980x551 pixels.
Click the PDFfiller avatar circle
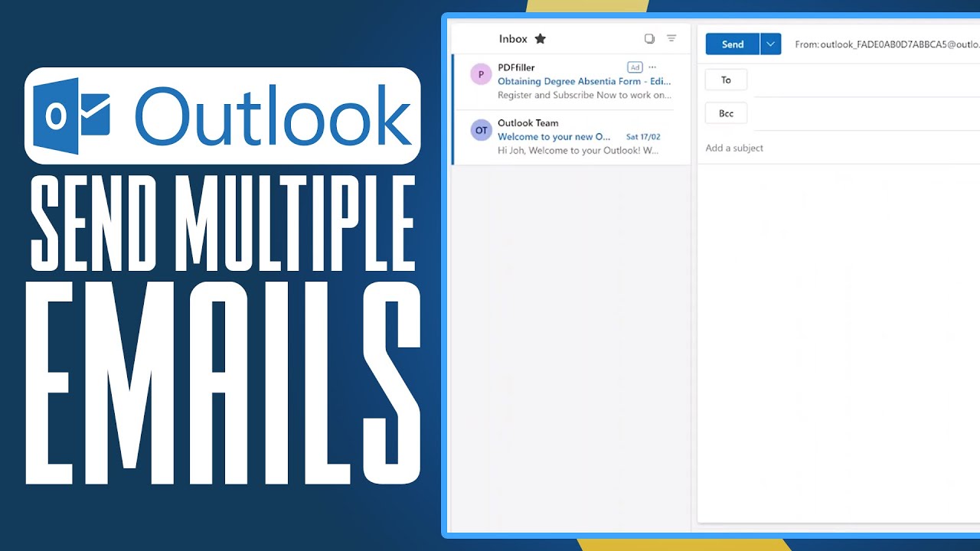tap(481, 74)
